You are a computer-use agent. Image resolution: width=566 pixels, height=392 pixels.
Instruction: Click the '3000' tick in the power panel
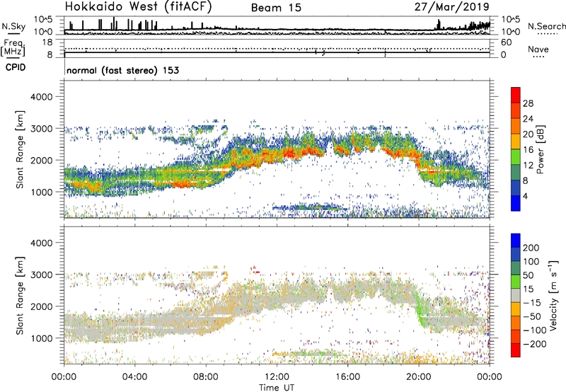(41, 129)
